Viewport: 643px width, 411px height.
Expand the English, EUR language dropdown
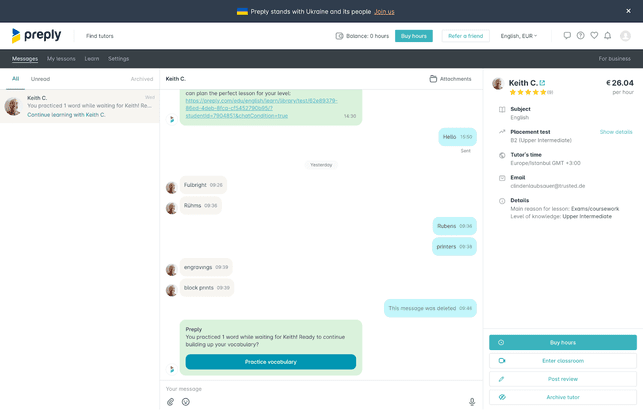point(518,36)
